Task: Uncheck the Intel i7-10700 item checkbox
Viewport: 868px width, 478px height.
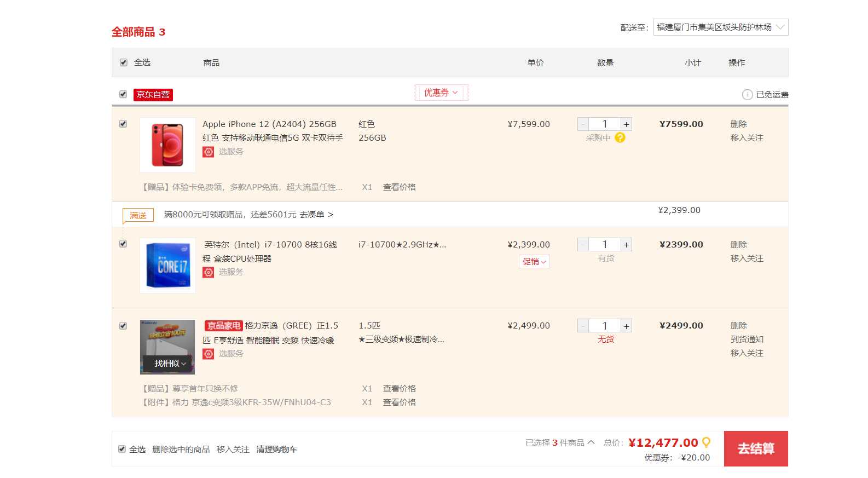Action: coord(123,244)
